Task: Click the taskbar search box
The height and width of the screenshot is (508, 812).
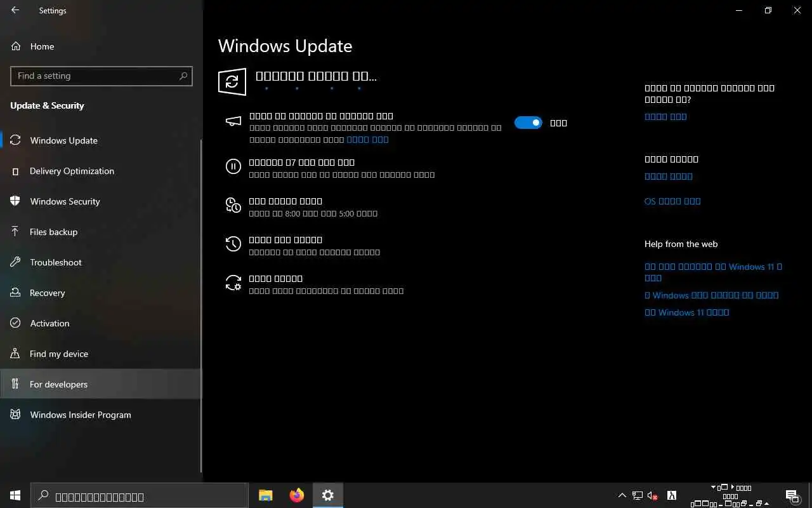Action: click(x=140, y=495)
